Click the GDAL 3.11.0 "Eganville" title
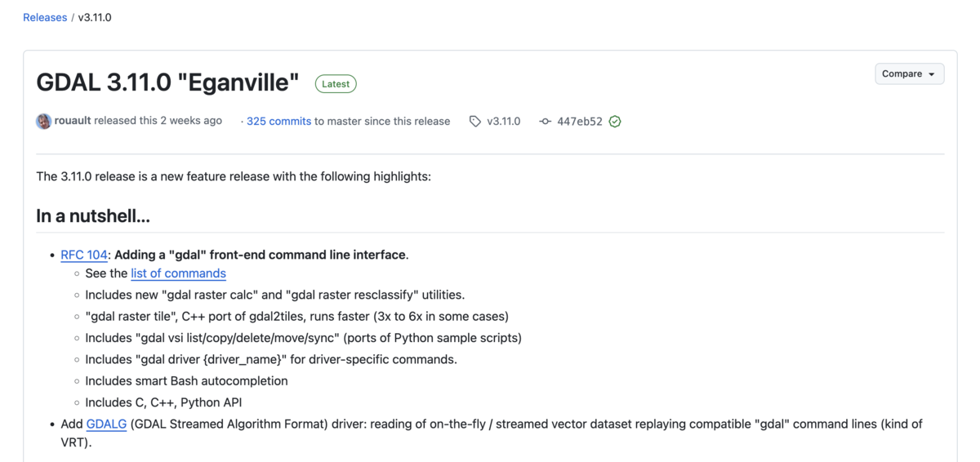Viewport: 980px width, 462px height. pyautogui.click(x=167, y=82)
